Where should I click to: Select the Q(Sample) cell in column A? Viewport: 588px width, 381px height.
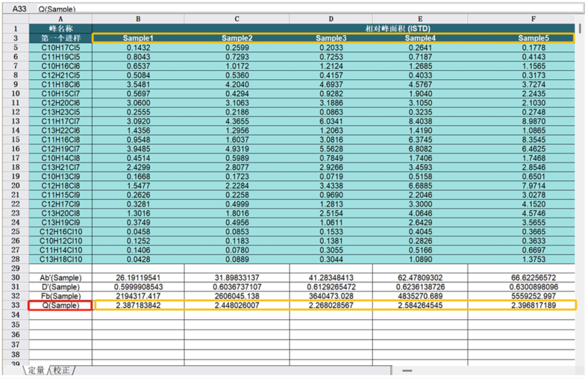pos(61,305)
